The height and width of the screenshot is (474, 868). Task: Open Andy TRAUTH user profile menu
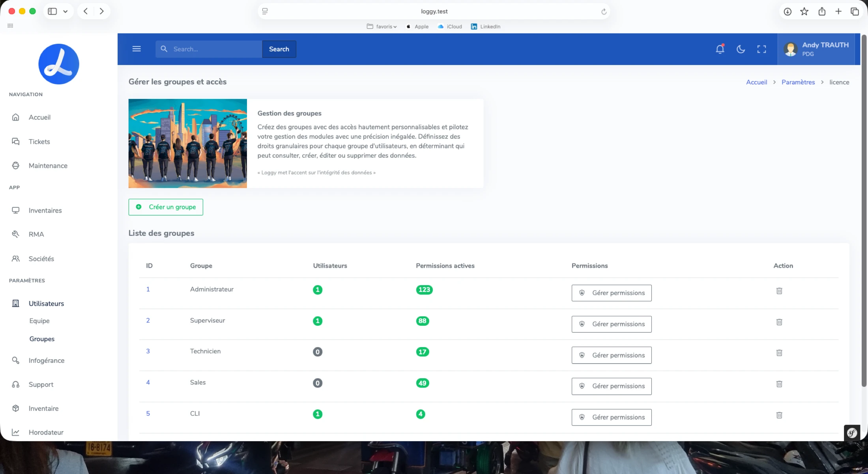click(816, 49)
